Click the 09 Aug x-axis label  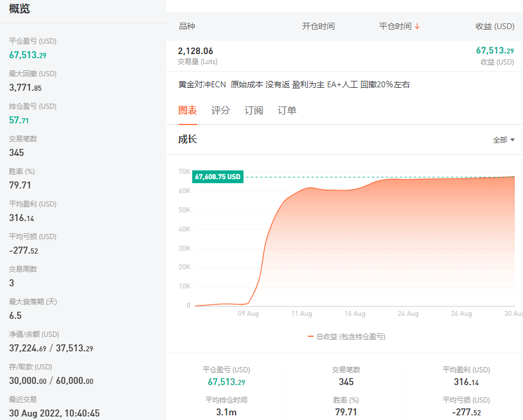pyautogui.click(x=248, y=314)
